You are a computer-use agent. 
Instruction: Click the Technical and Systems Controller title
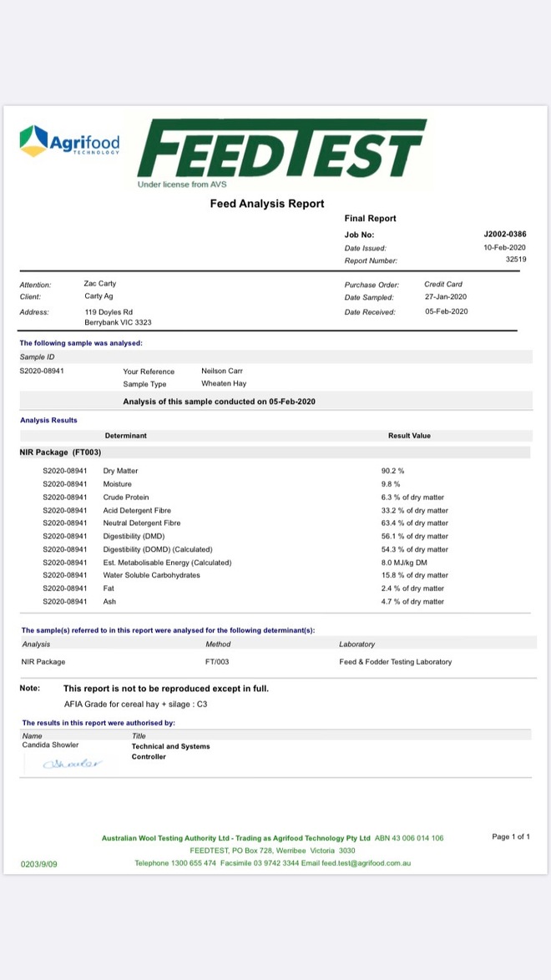171,751
